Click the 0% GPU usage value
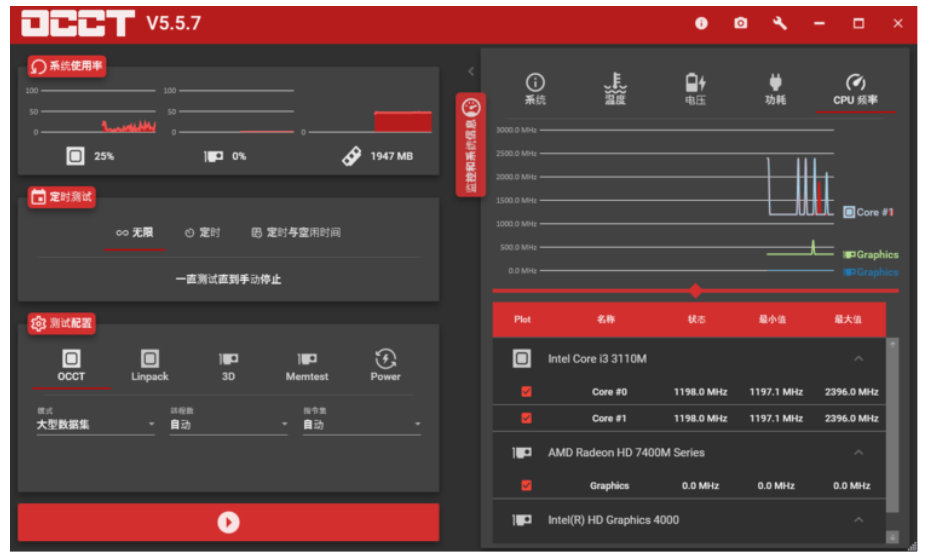 [239, 156]
